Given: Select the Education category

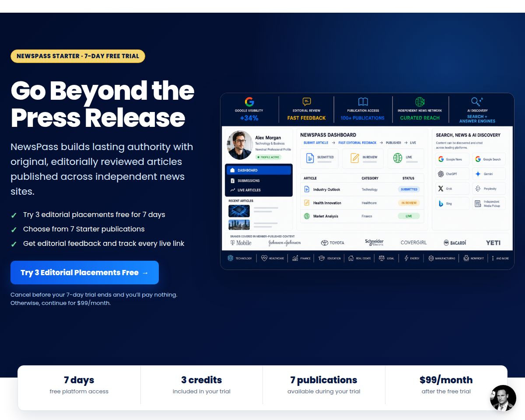Looking at the screenshot, I should pos(330,259).
